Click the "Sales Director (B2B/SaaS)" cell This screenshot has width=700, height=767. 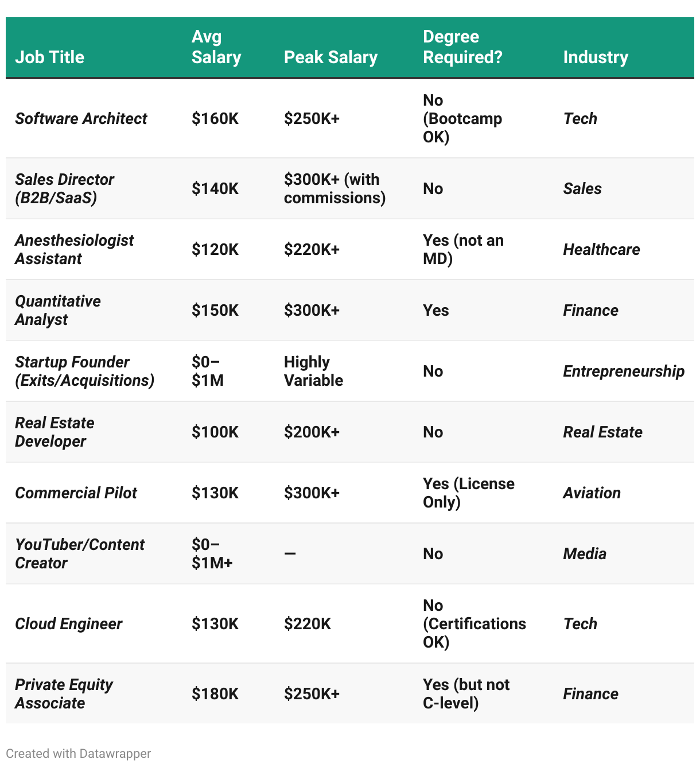click(x=64, y=188)
